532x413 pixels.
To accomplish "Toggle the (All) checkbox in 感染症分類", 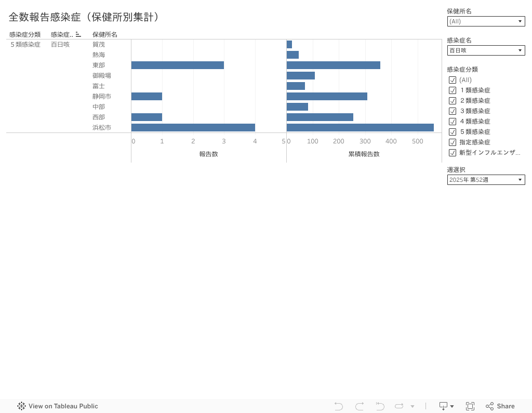I will [x=453, y=80].
